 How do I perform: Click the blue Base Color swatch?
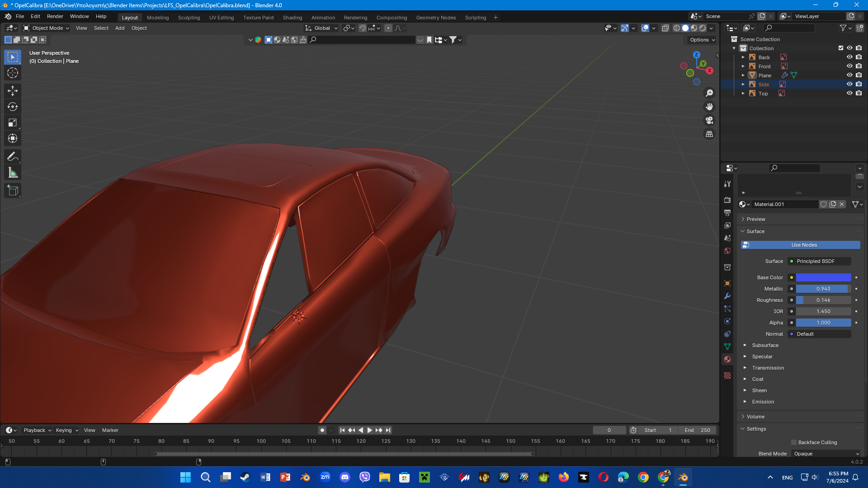pyautogui.click(x=823, y=277)
